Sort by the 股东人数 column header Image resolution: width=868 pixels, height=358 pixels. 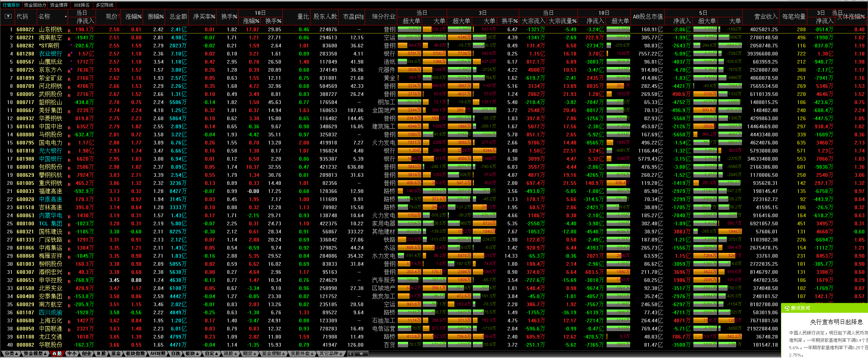(325, 17)
